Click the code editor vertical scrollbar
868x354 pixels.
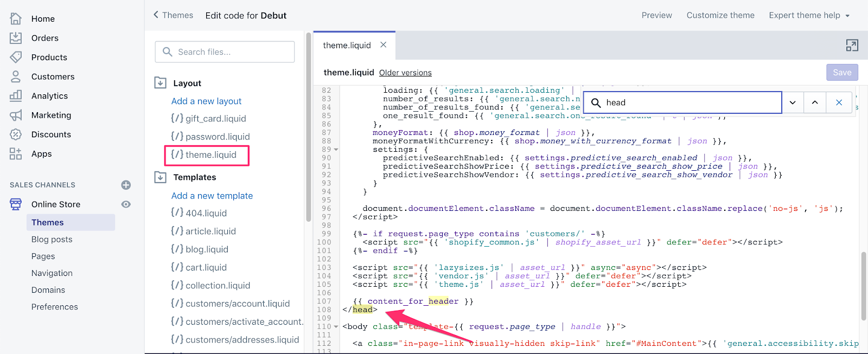(x=863, y=286)
